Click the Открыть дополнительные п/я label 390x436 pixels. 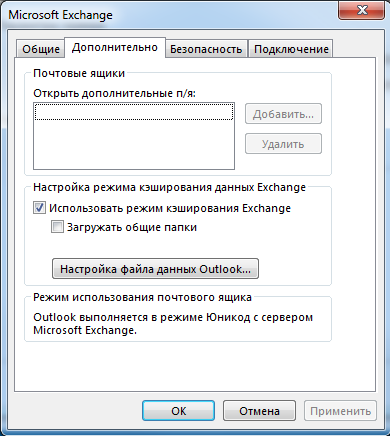pos(114,93)
